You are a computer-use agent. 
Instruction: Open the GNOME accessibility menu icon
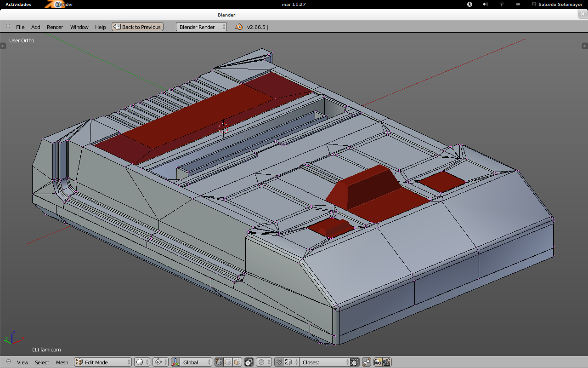click(469, 4)
